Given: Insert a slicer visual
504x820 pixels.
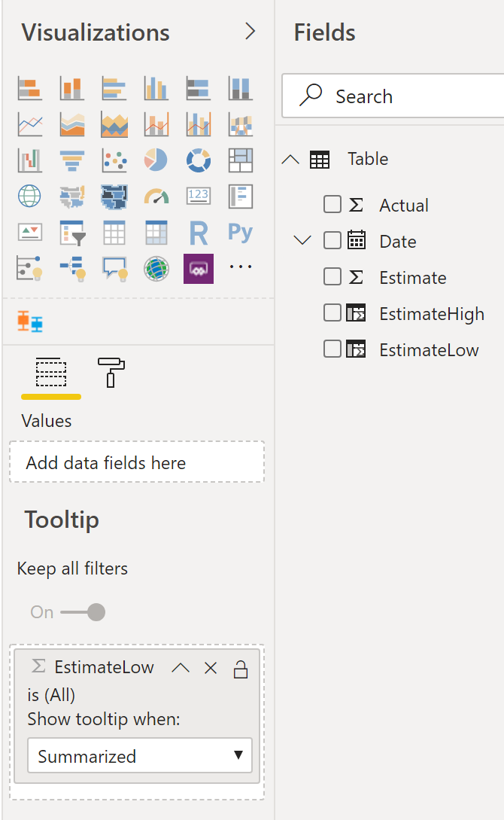Looking at the screenshot, I should coord(72,232).
